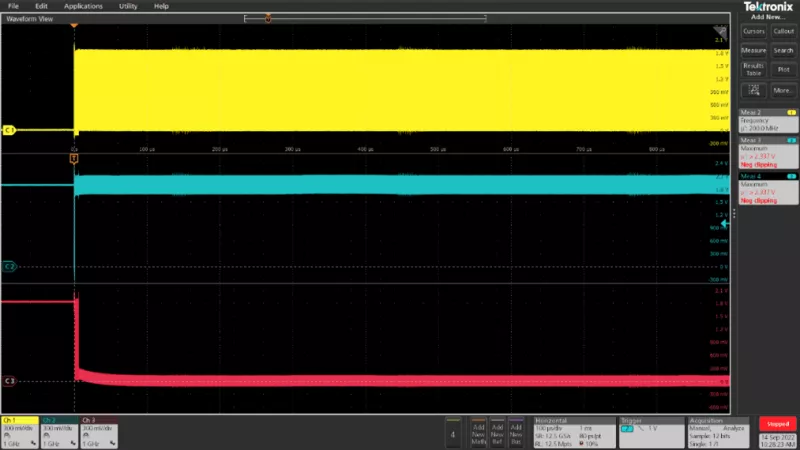Image resolution: width=800 pixels, height=450 pixels.
Task: Click the C2 cyan channel handle
Action: [9, 267]
